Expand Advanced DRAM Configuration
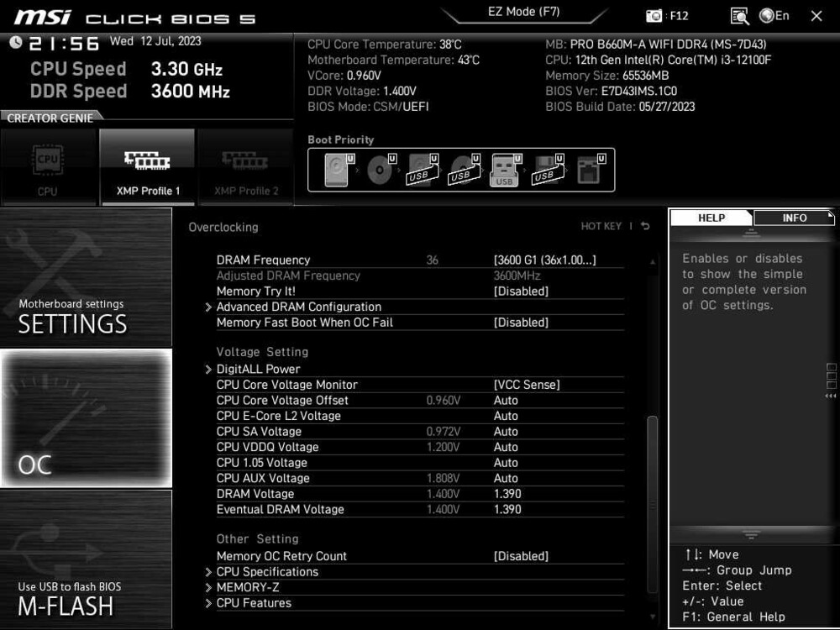The image size is (840, 630). coord(299,307)
